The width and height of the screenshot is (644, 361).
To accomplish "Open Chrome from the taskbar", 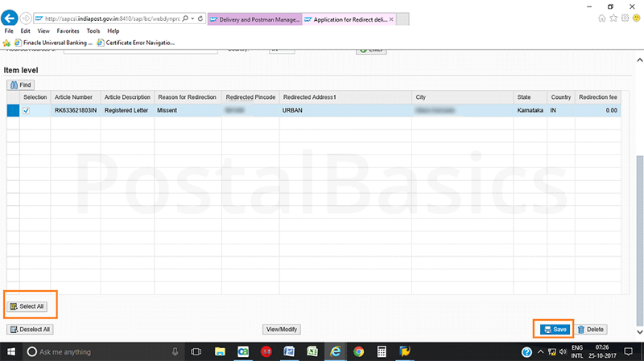I will click(358, 352).
